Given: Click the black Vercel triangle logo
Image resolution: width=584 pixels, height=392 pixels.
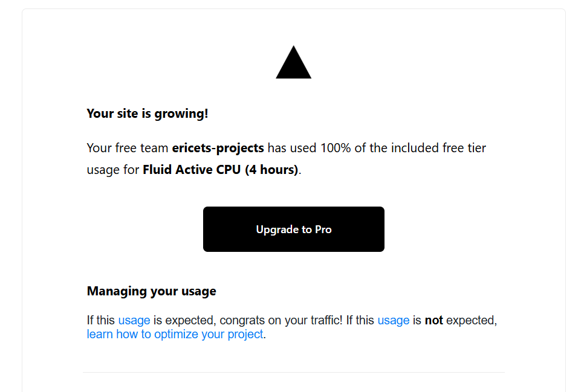Looking at the screenshot, I should point(293,62).
